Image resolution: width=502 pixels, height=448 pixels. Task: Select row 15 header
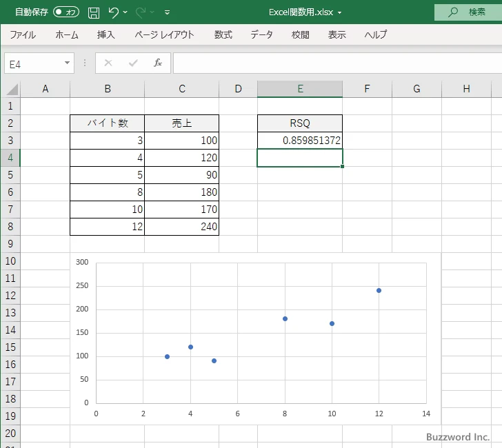[10, 347]
